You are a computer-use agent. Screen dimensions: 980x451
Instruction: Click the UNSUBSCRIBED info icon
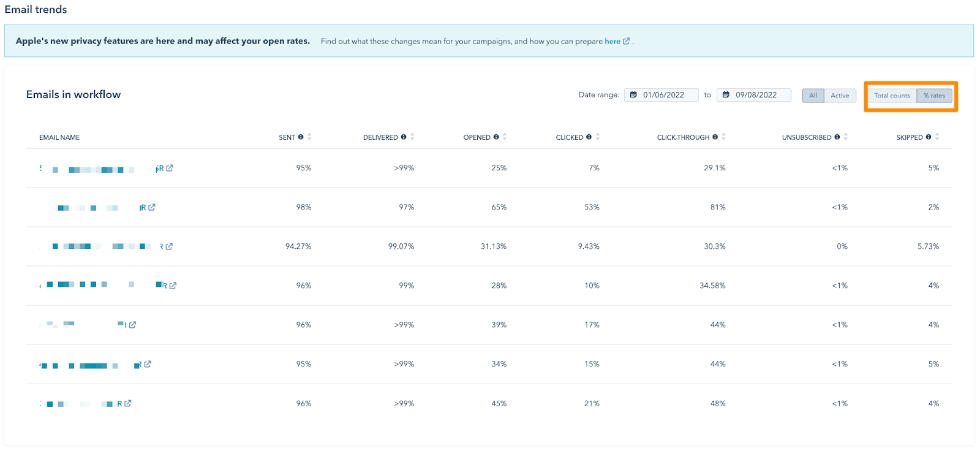[837, 137]
